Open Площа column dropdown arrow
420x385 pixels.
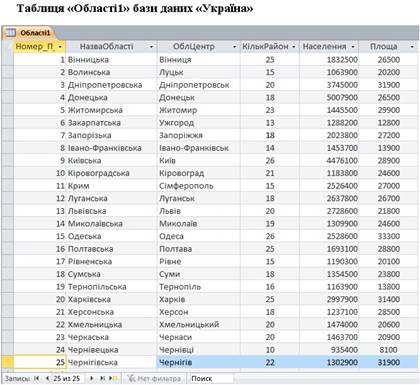412,47
